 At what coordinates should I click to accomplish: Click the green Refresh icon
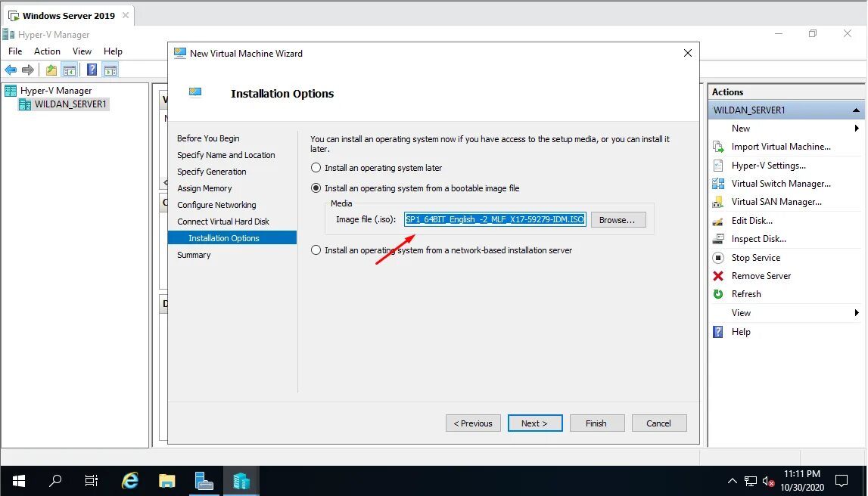tap(718, 294)
